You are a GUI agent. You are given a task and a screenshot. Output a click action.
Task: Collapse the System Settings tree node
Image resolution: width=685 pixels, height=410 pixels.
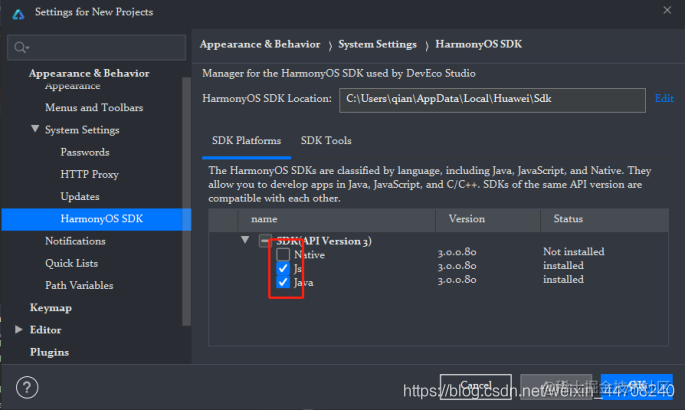[x=35, y=129]
